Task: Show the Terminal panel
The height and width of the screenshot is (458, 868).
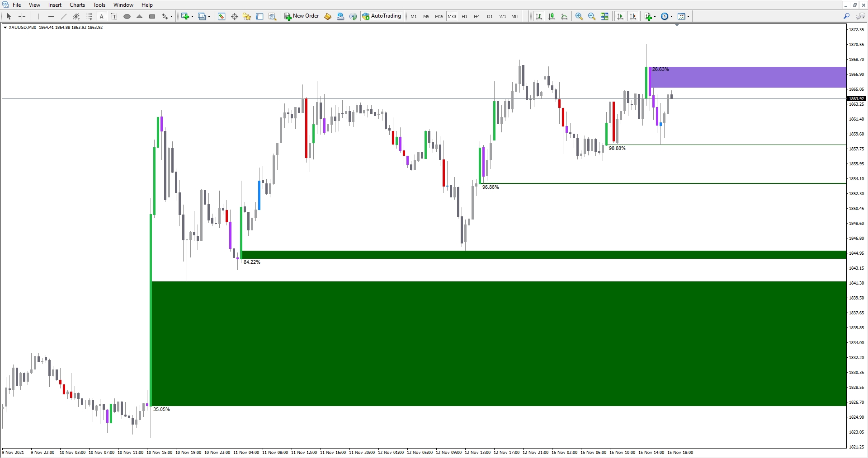Action: pos(259,16)
